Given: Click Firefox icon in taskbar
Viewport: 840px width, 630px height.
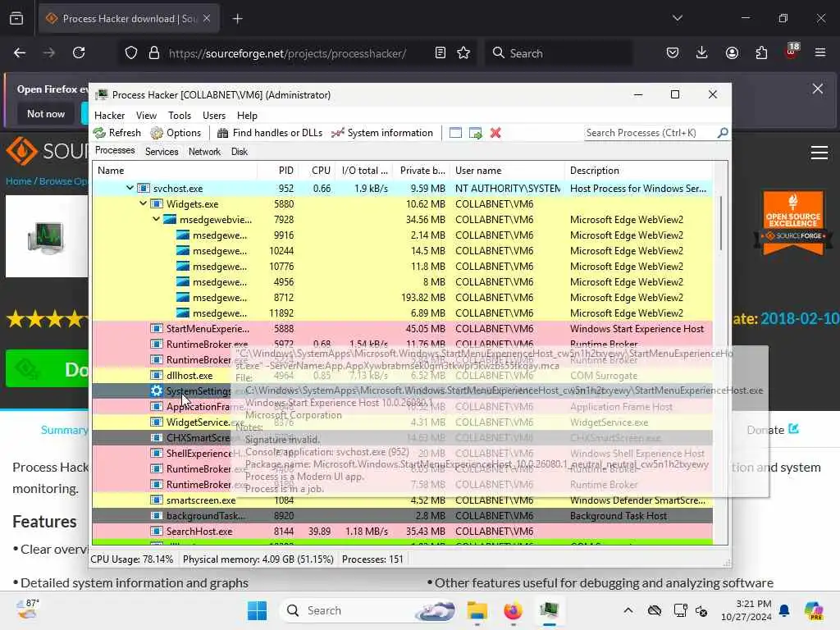Looking at the screenshot, I should click(513, 610).
